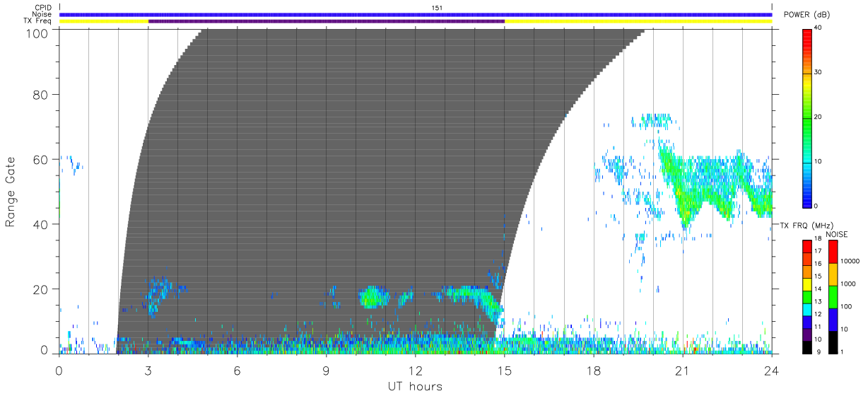Select "20" on the POWER scale
This screenshot has width=868, height=401.
tap(819, 117)
